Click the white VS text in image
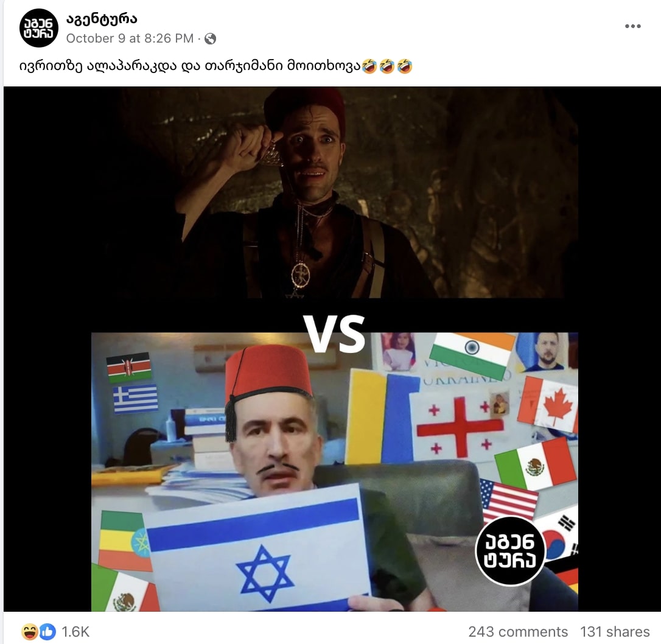 (x=334, y=334)
